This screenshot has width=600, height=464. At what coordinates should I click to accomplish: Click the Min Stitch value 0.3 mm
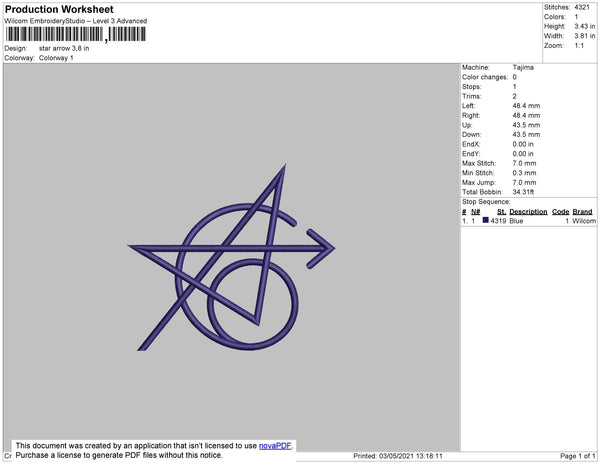tap(525, 173)
